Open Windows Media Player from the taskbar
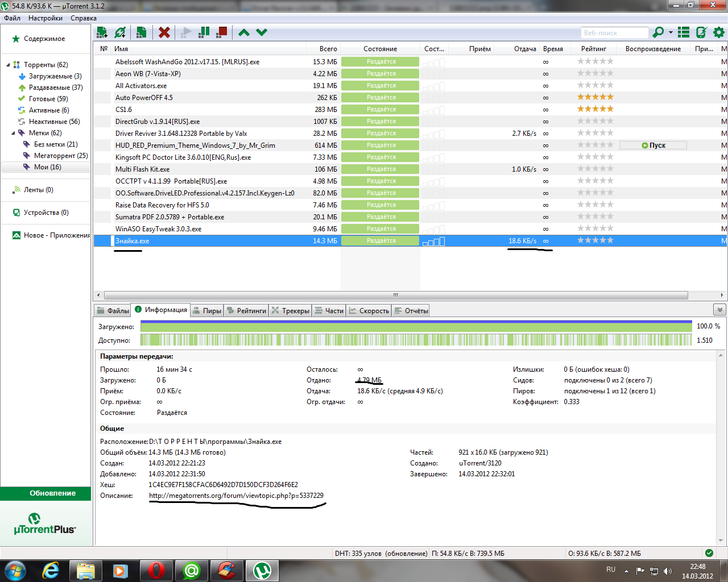 [121, 570]
